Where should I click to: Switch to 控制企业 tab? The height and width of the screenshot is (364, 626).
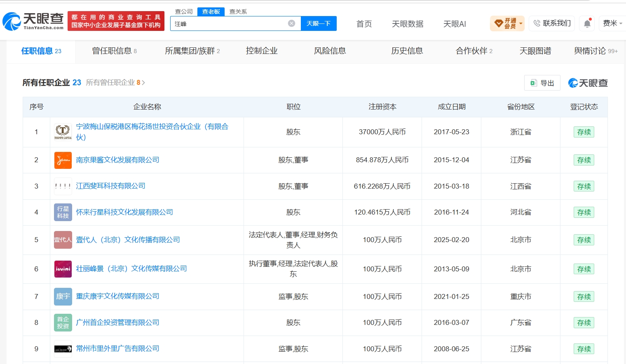pos(262,51)
